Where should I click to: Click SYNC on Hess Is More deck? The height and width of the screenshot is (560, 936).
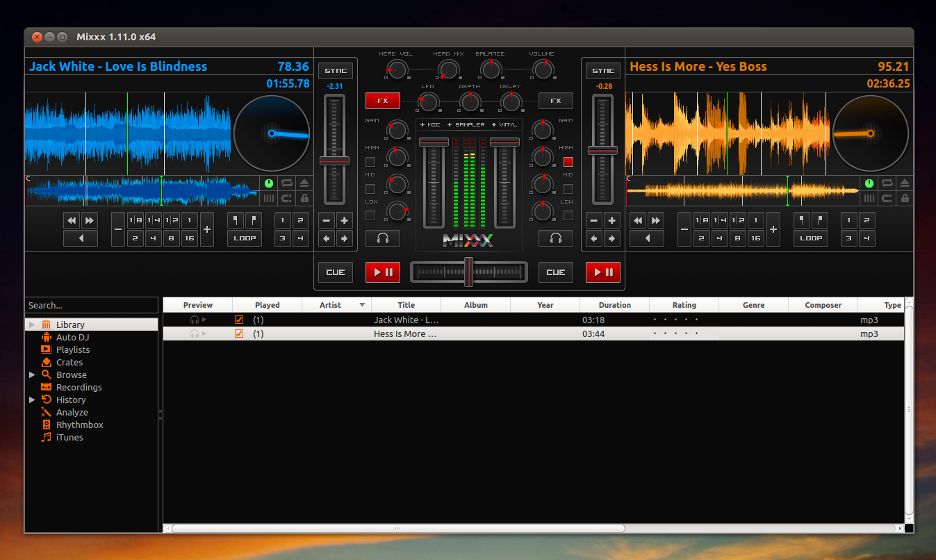pyautogui.click(x=603, y=71)
